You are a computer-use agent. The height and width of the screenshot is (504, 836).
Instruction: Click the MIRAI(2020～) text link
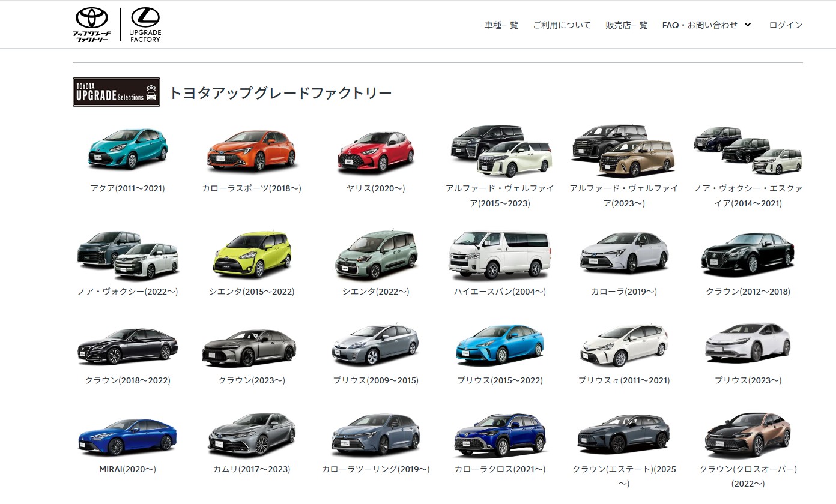pyautogui.click(x=128, y=469)
